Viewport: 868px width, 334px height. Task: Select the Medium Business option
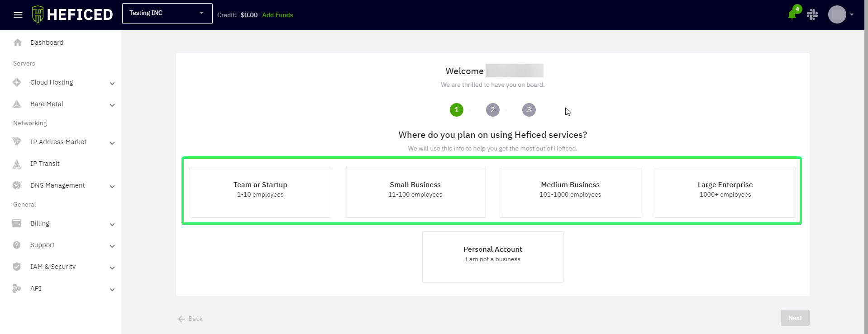pos(570,192)
